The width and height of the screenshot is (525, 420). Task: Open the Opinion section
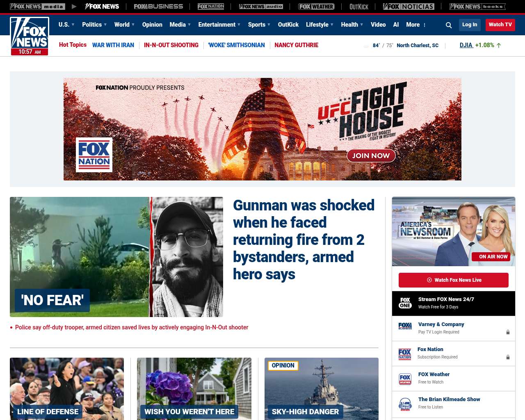(152, 25)
